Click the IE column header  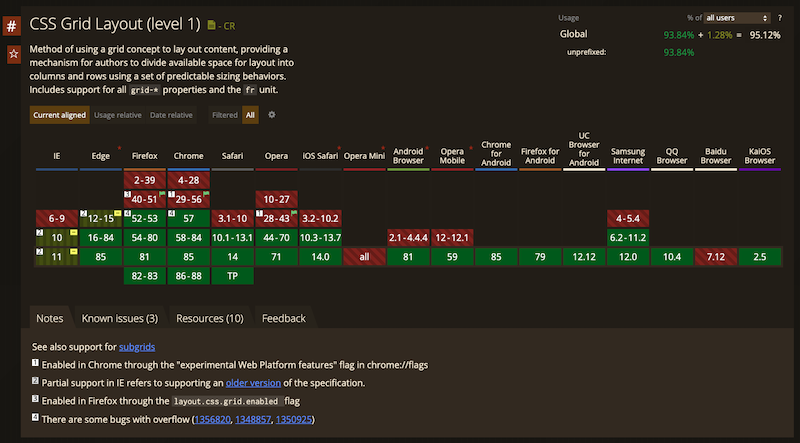[57, 156]
